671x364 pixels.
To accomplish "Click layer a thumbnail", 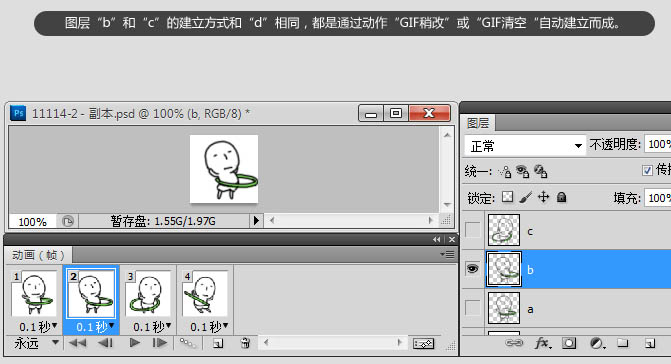I will click(x=504, y=308).
